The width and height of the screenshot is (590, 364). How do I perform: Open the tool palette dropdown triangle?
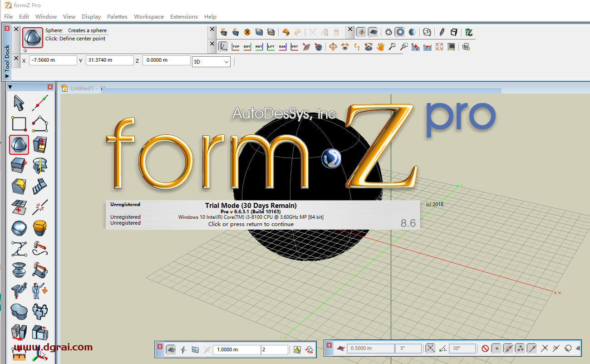point(10,87)
